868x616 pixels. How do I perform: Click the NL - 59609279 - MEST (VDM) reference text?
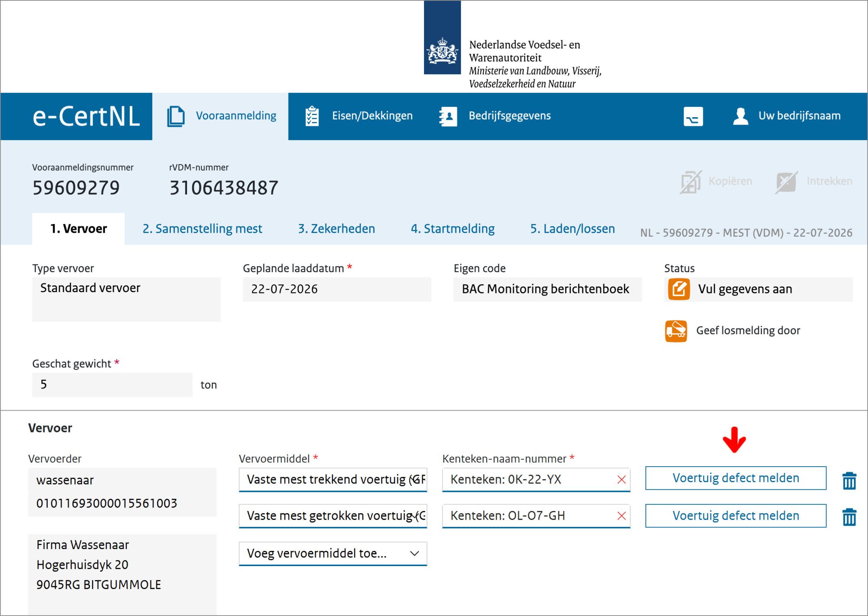click(x=746, y=233)
